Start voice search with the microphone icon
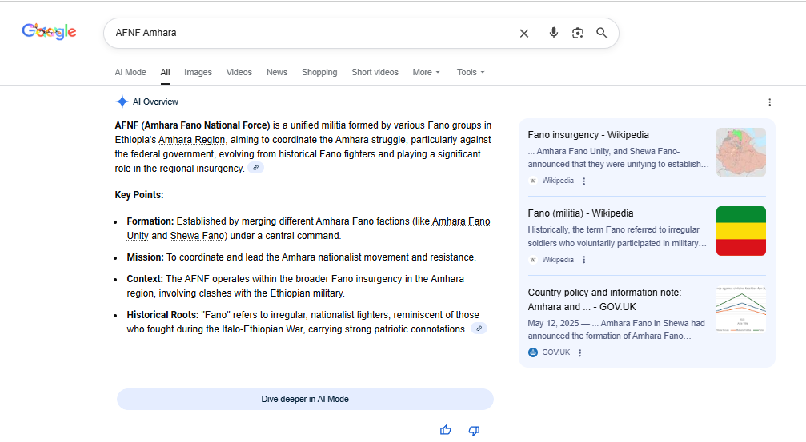Screen dimensions: 806x442 pos(553,33)
